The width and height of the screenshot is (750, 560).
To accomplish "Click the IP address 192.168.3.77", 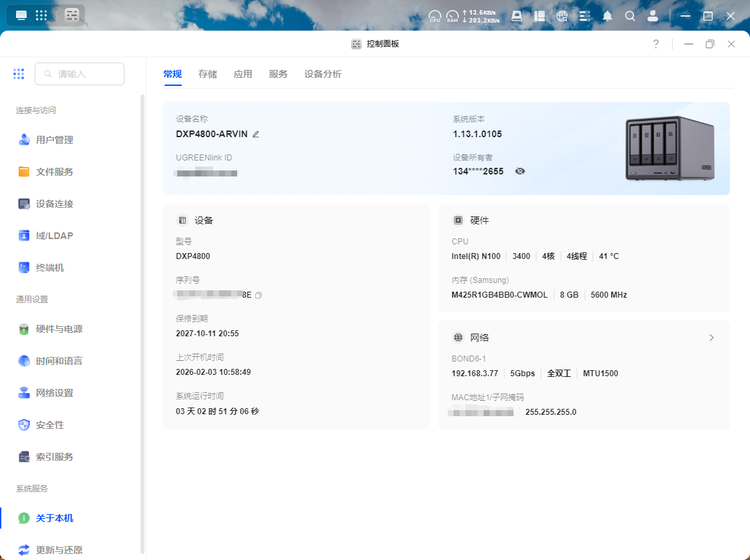I will coord(475,374).
